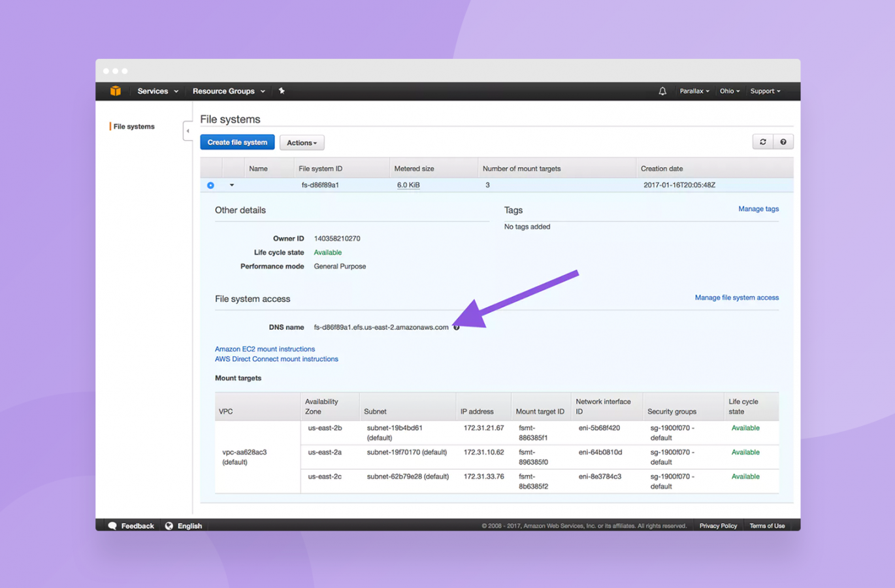The image size is (895, 588).
Task: Open the Ohio region dropdown
Action: [730, 91]
